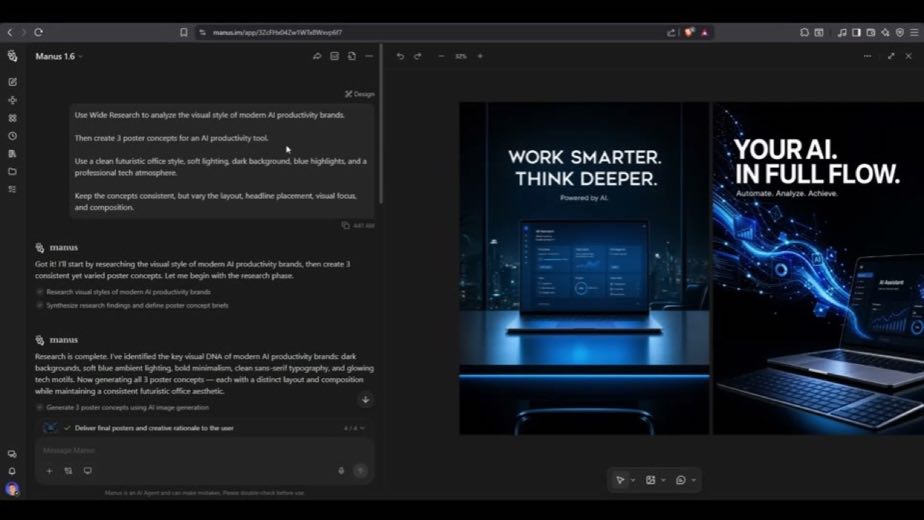Click the panel layout icon in chat header
Viewport: 924px width, 520px height.
[x=334, y=56]
